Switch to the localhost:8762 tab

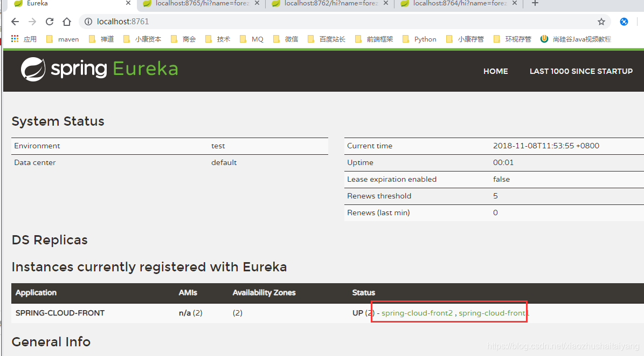[x=331, y=4]
